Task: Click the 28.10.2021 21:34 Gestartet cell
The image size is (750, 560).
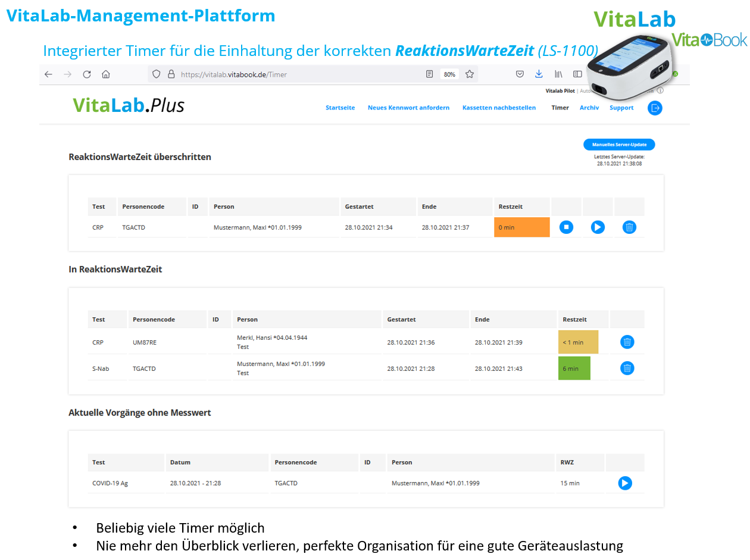Action: [369, 227]
